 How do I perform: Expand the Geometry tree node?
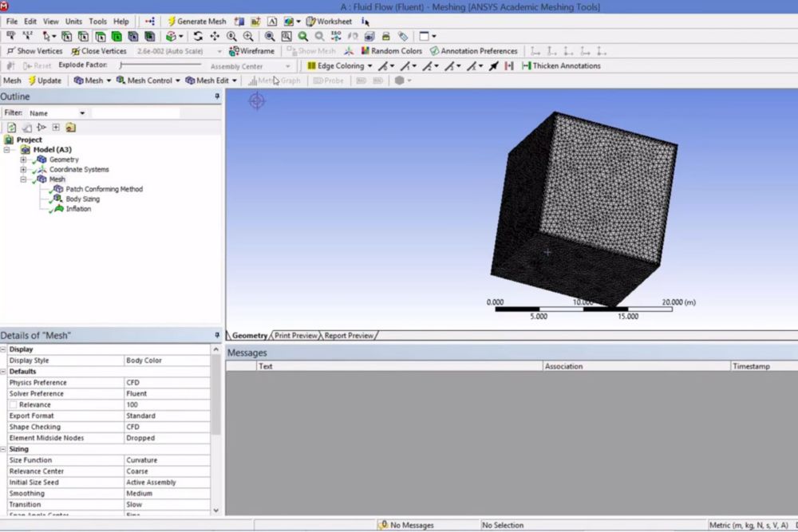23,160
